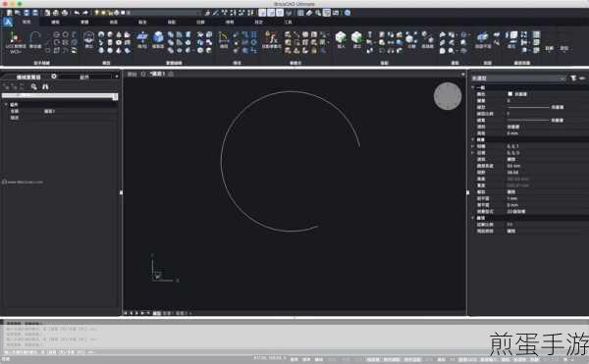Viewport: 589px width, 364px height.
Task: Open the dropdown in mechanical browser header
Action: pyautogui.click(x=90, y=77)
